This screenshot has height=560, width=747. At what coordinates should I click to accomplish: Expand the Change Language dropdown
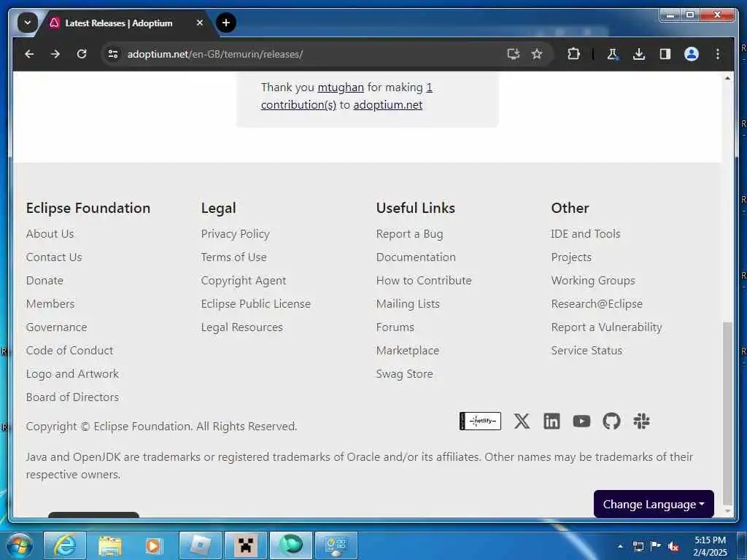(x=654, y=504)
